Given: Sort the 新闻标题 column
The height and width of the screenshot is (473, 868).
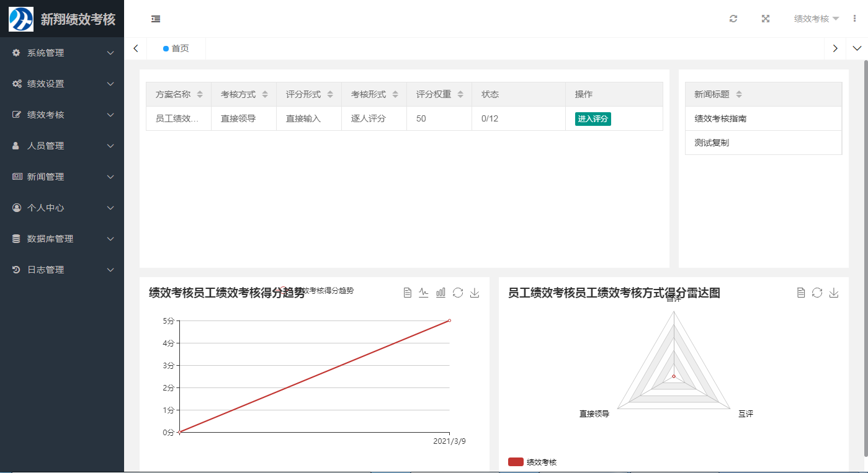Looking at the screenshot, I should (738, 94).
